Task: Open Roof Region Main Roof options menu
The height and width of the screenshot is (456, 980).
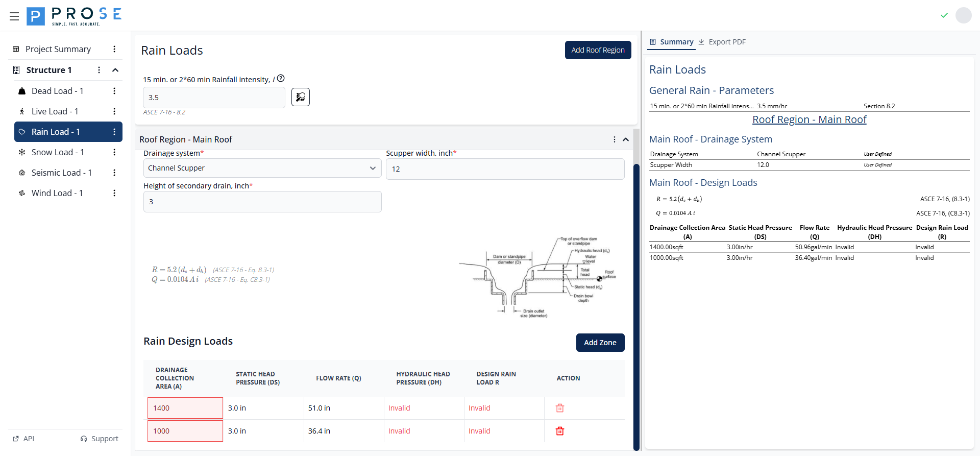Action: pyautogui.click(x=614, y=139)
